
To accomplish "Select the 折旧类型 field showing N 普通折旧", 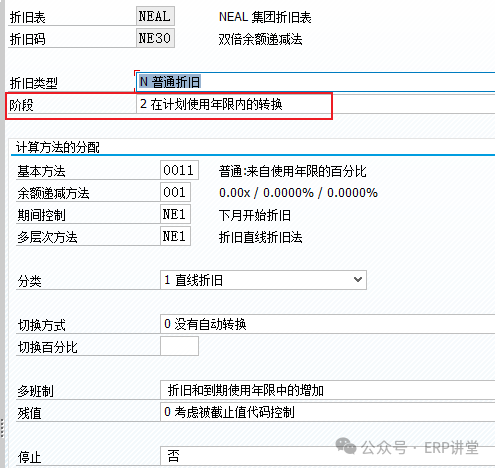I will coord(316,82).
